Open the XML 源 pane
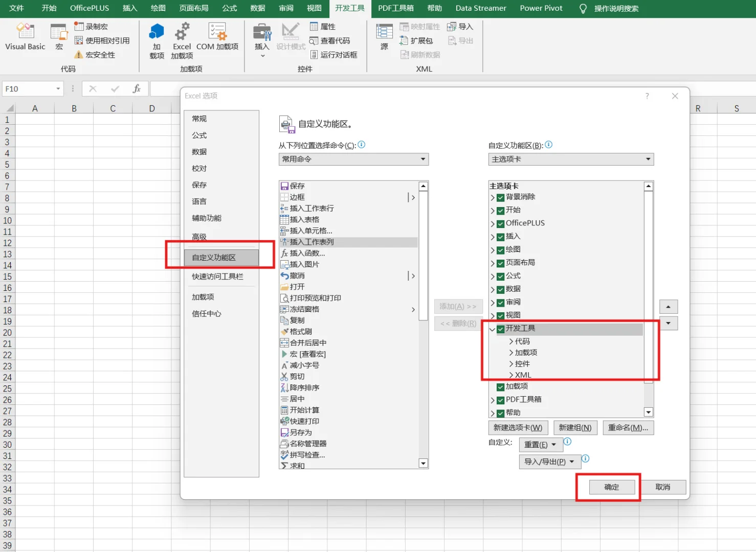 coord(384,37)
